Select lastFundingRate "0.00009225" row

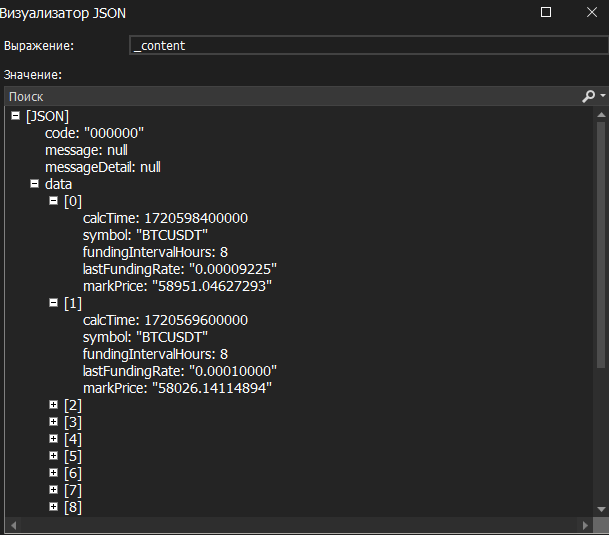(179, 269)
